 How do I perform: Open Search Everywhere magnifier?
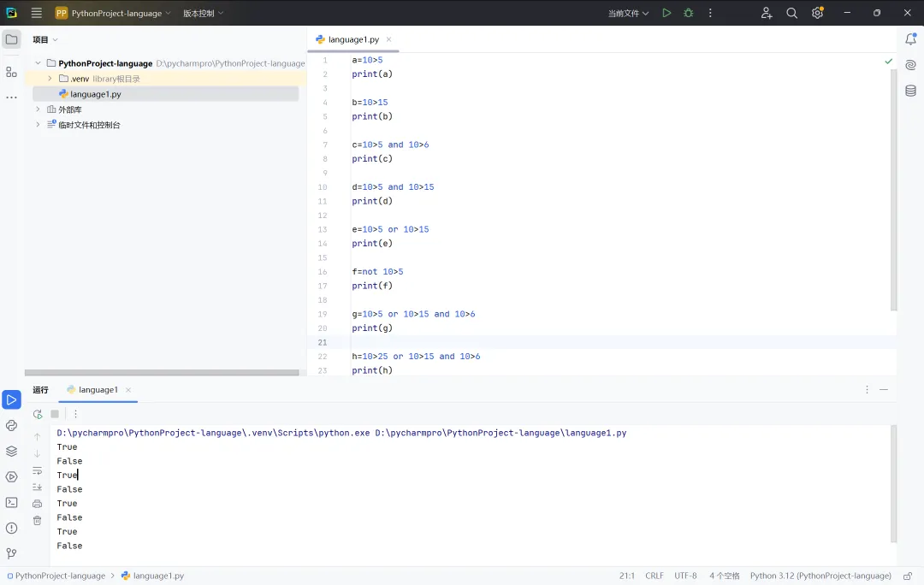click(x=791, y=13)
